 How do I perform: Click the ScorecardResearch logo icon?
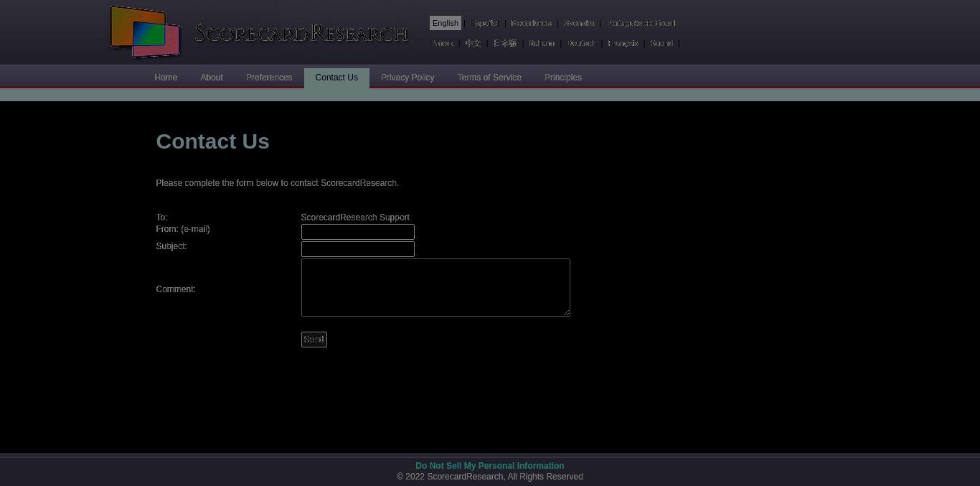click(145, 32)
